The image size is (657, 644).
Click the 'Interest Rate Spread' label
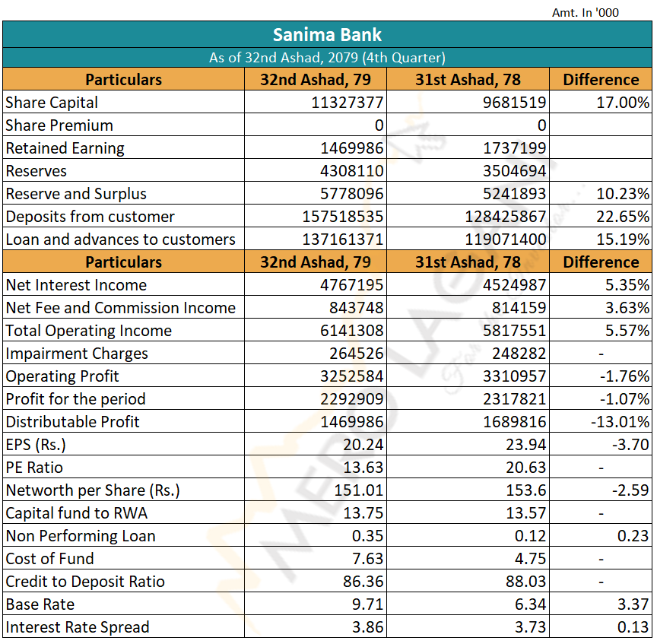[x=78, y=628]
